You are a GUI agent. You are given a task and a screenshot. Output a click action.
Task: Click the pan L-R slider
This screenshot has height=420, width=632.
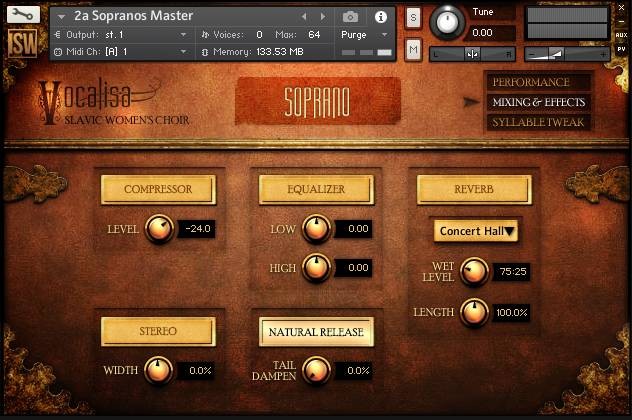pos(472,54)
